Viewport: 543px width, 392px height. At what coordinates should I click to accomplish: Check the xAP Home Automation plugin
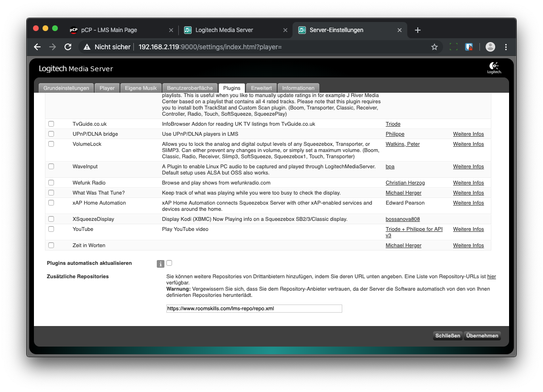tap(51, 203)
